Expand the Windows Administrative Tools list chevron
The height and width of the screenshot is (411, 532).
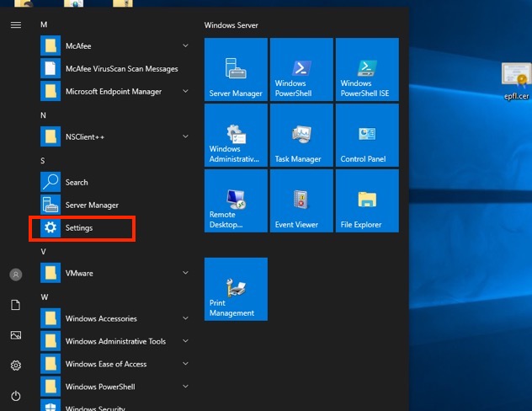[x=185, y=341]
